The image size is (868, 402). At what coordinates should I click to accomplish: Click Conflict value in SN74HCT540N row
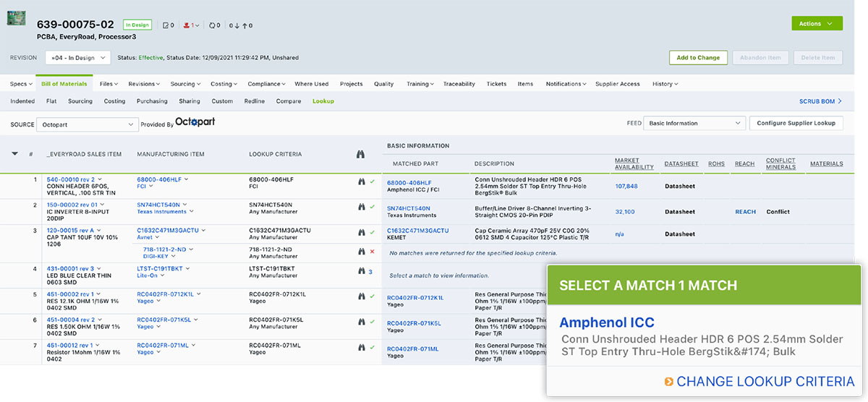(778, 212)
